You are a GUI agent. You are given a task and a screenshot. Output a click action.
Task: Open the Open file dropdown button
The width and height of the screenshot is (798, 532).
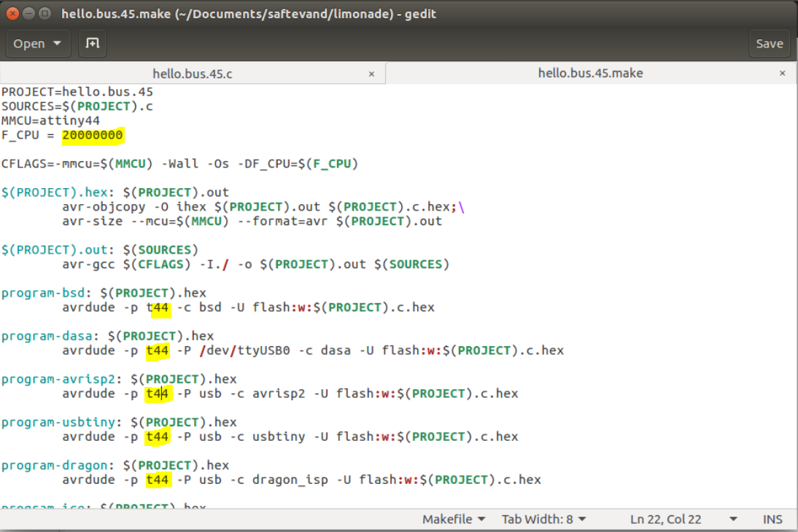point(38,43)
